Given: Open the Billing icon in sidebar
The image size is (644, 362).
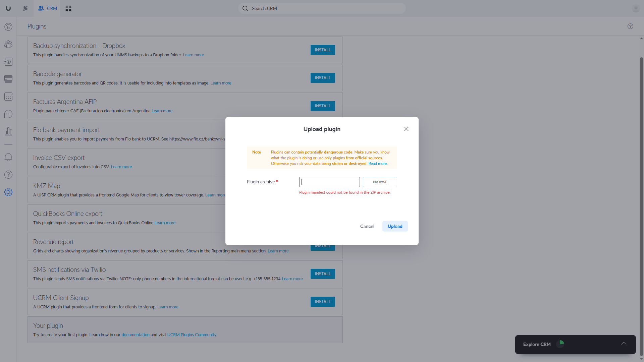Looking at the screenshot, I should pos(8,62).
